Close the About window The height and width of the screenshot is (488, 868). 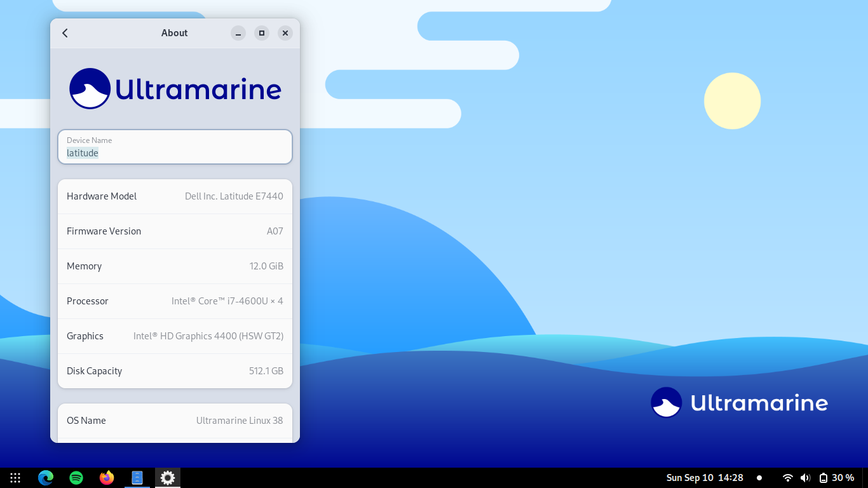coord(285,33)
